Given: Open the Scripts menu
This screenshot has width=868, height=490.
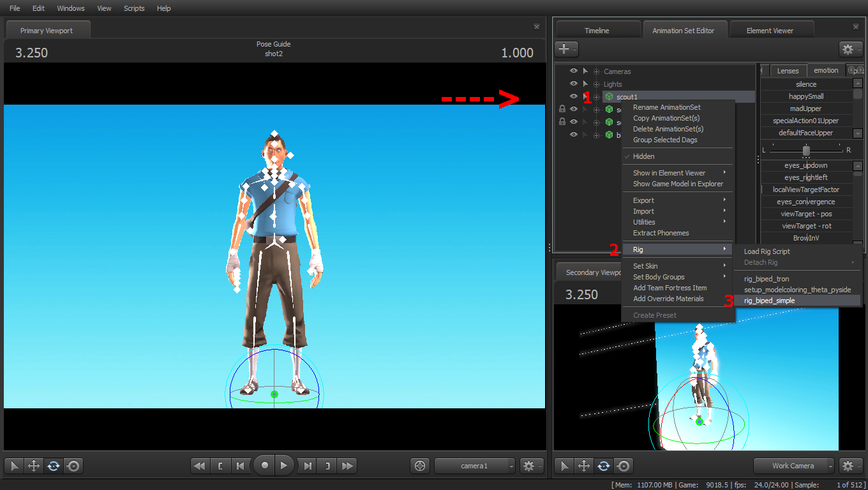Looking at the screenshot, I should pyautogui.click(x=134, y=8).
